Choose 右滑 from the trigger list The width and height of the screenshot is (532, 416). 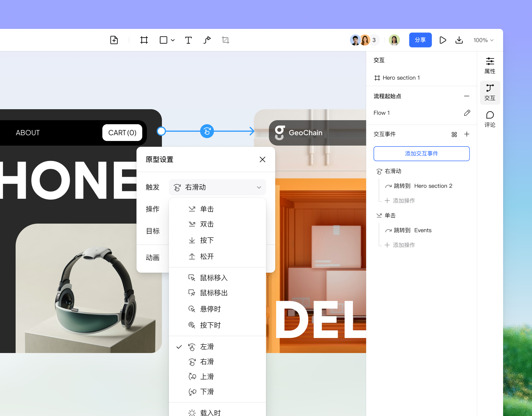[207, 362]
